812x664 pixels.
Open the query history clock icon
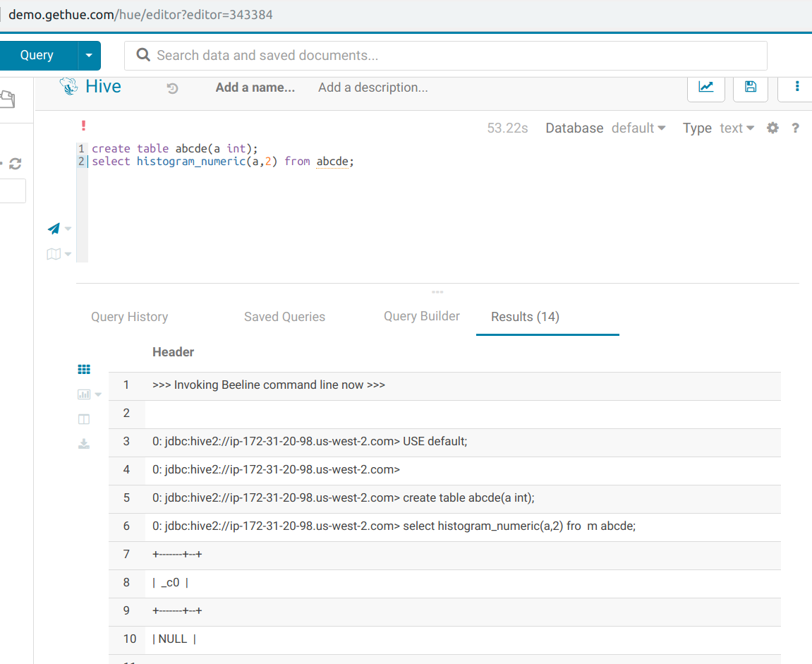pos(172,89)
